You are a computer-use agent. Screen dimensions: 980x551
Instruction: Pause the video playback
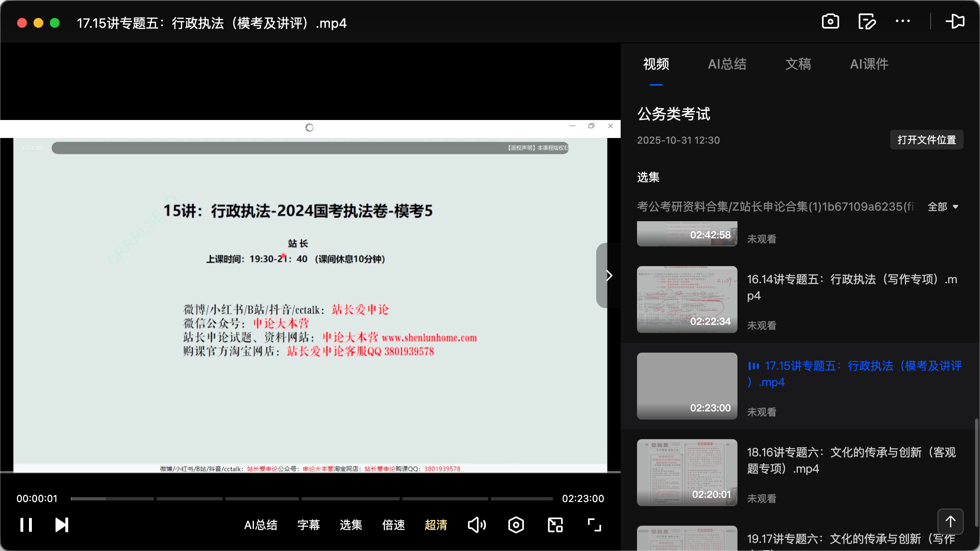(25, 525)
